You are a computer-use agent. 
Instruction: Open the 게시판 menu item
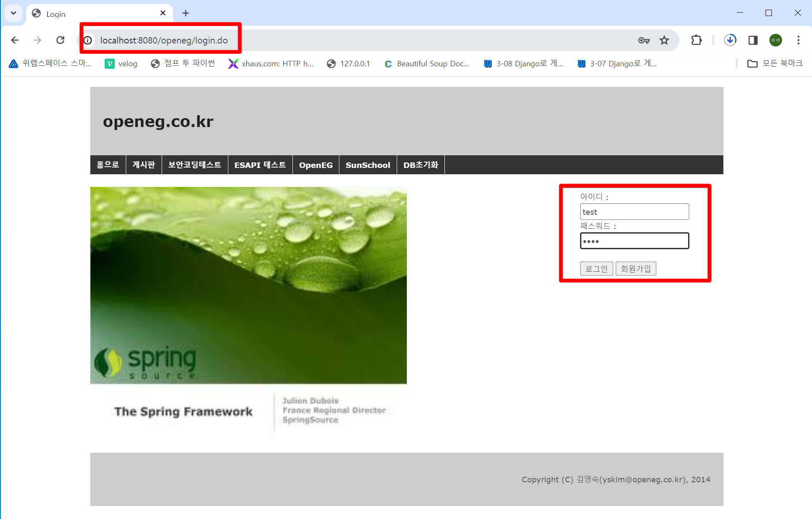click(143, 165)
